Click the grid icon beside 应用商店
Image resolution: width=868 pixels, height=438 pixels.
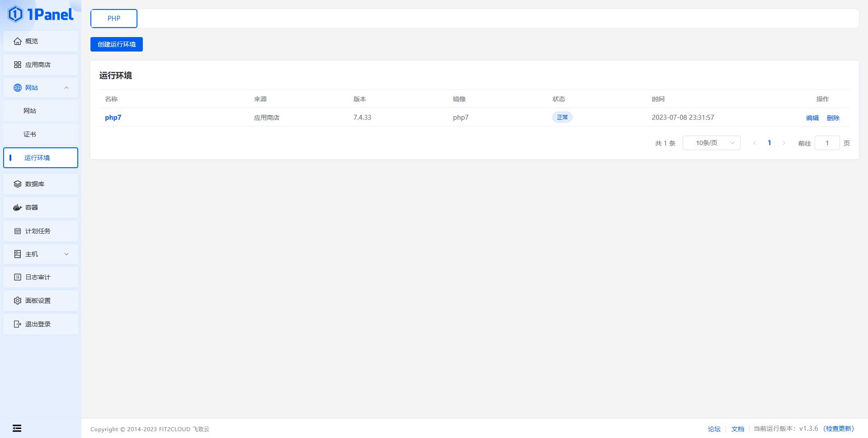(18, 65)
